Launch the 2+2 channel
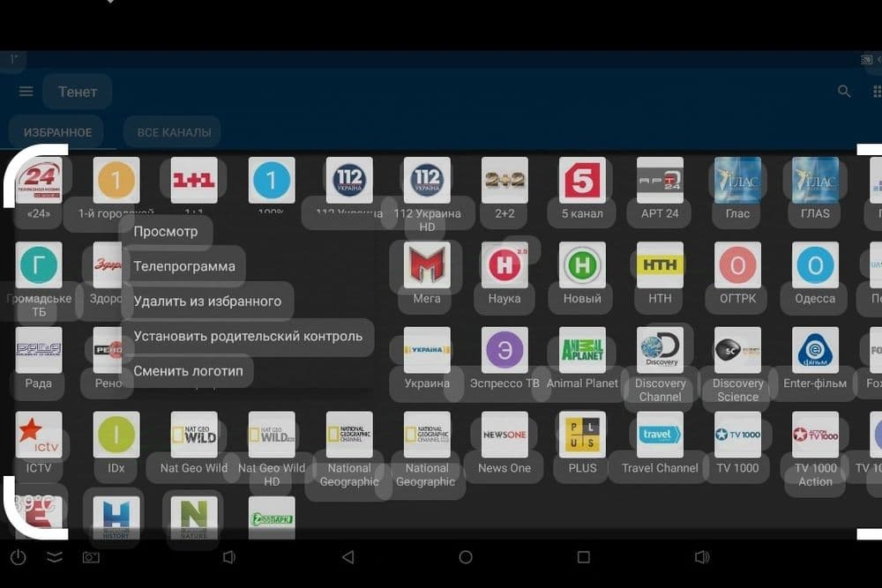Screen dimensions: 882x588 505,180
